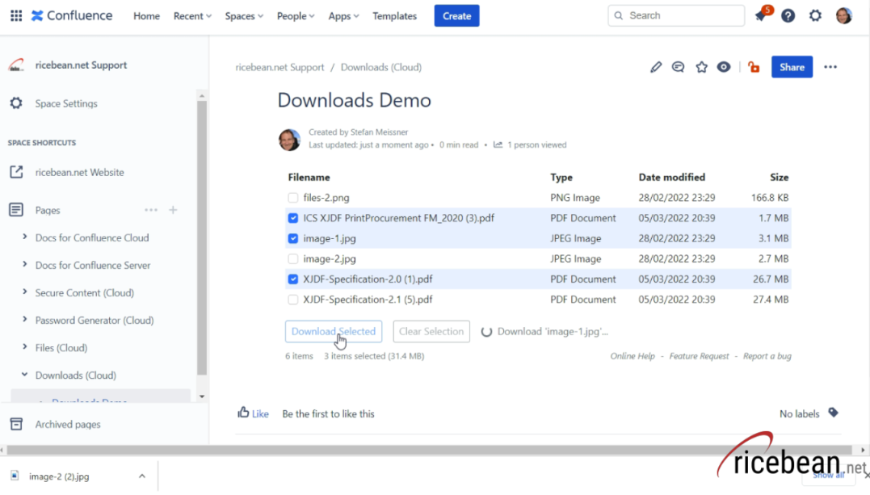The width and height of the screenshot is (870, 495).
Task: Click the page restrictions lock icon
Action: [x=753, y=67]
